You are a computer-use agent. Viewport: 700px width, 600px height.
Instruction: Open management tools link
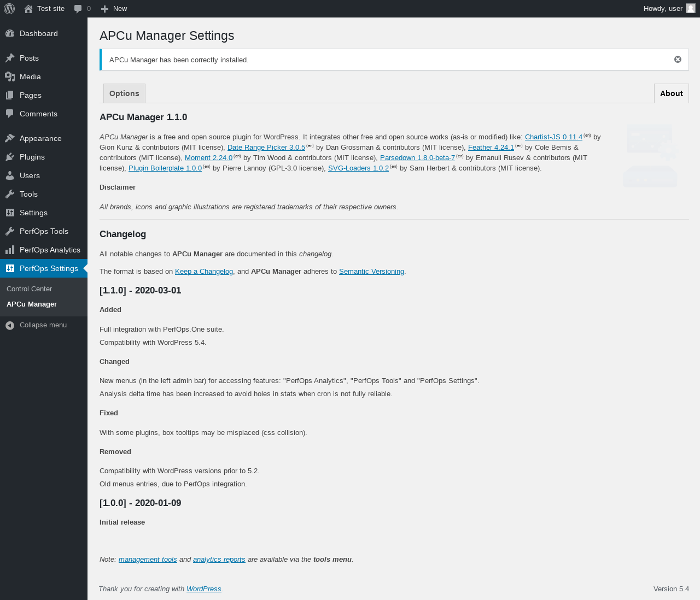click(x=148, y=560)
